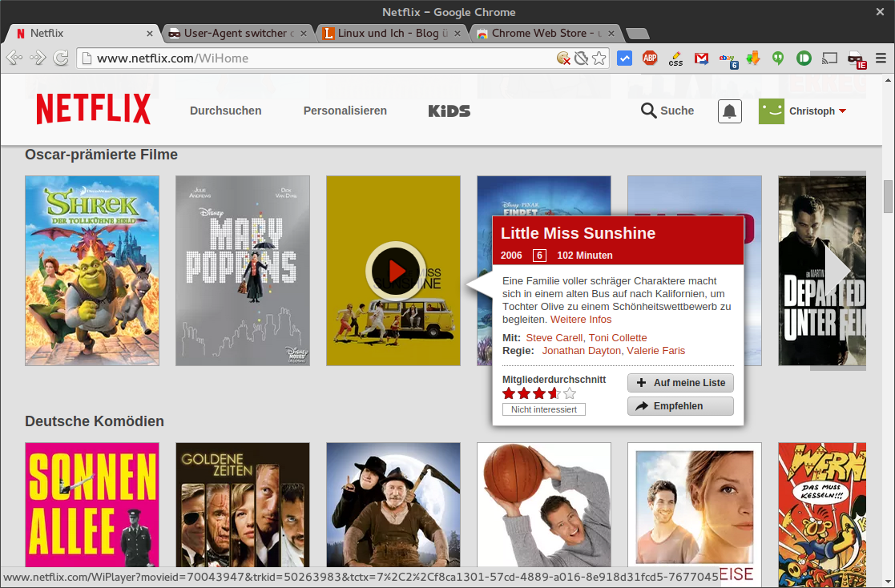Bookmark this page with the star icon
This screenshot has width=895, height=588.
599,58
